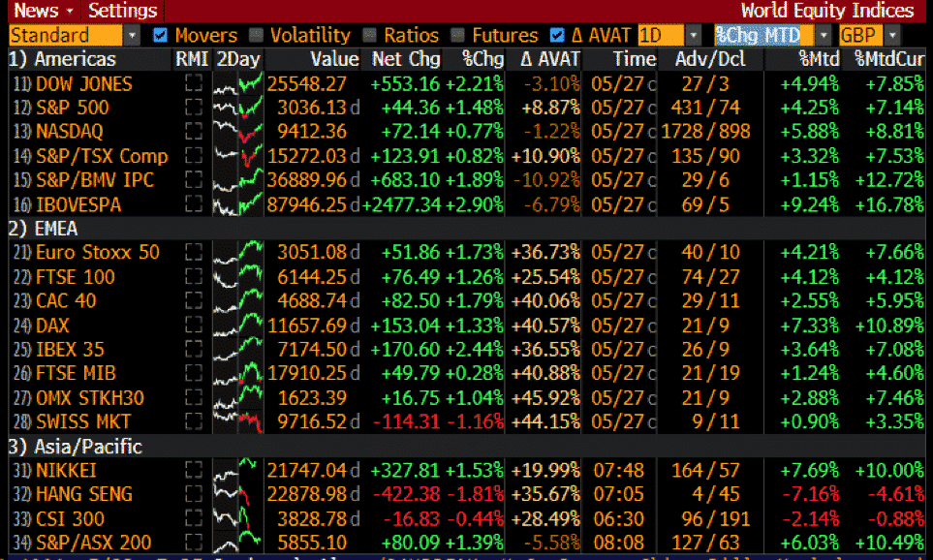
Task: Select the SWISS MKT index
Action: click(x=83, y=421)
